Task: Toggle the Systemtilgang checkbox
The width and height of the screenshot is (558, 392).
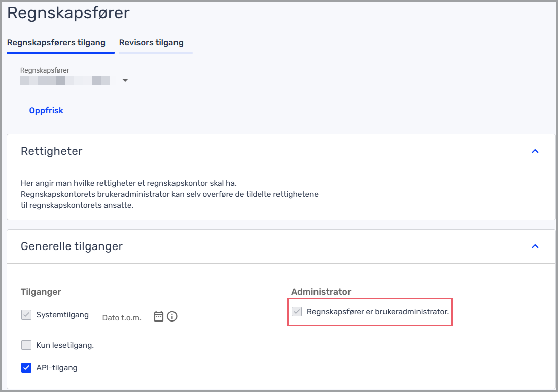Action: (26, 315)
